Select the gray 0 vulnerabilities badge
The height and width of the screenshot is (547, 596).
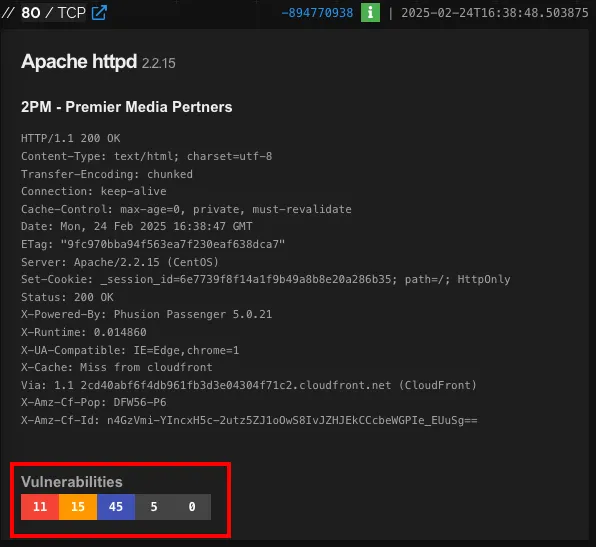coord(192,507)
